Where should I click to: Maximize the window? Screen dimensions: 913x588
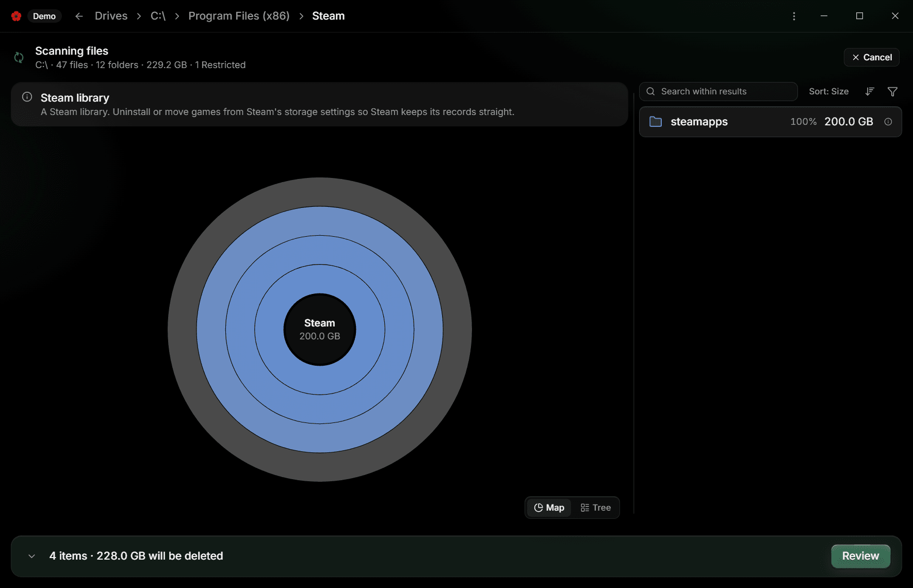(x=859, y=16)
